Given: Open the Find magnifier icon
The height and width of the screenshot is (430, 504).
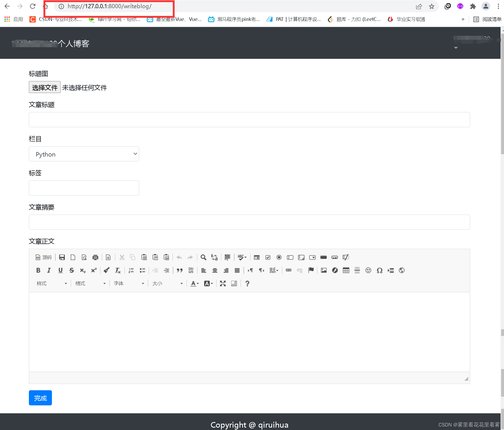Looking at the screenshot, I should (x=203, y=257).
